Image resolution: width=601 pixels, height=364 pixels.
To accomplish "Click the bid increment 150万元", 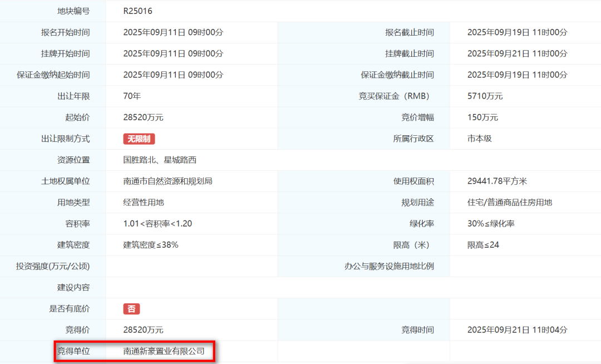I will [482, 117].
